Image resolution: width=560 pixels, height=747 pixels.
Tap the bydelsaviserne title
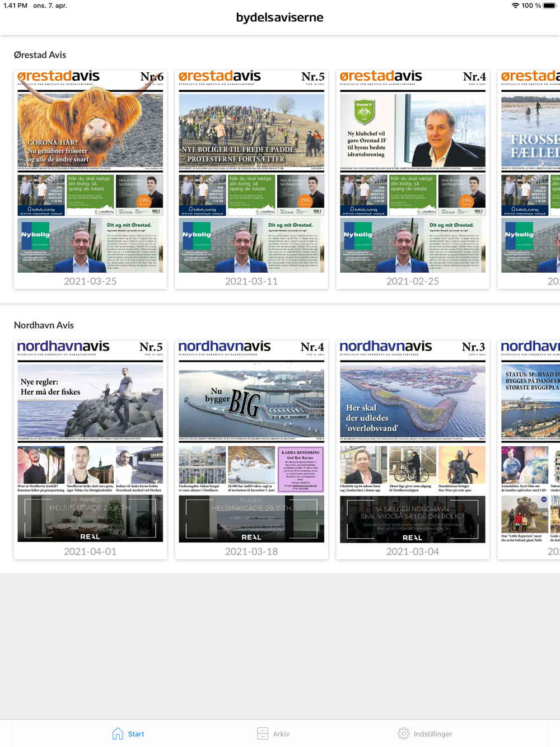[x=279, y=17]
